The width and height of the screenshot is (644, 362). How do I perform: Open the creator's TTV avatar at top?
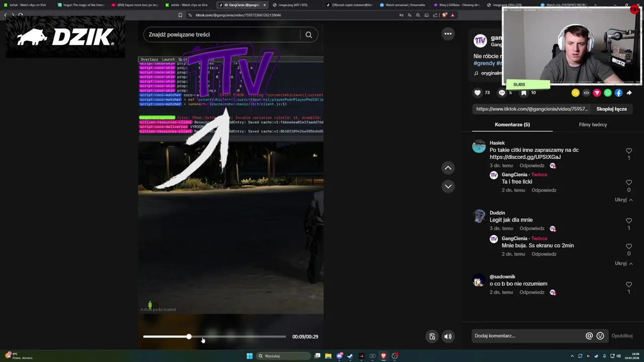(x=480, y=41)
